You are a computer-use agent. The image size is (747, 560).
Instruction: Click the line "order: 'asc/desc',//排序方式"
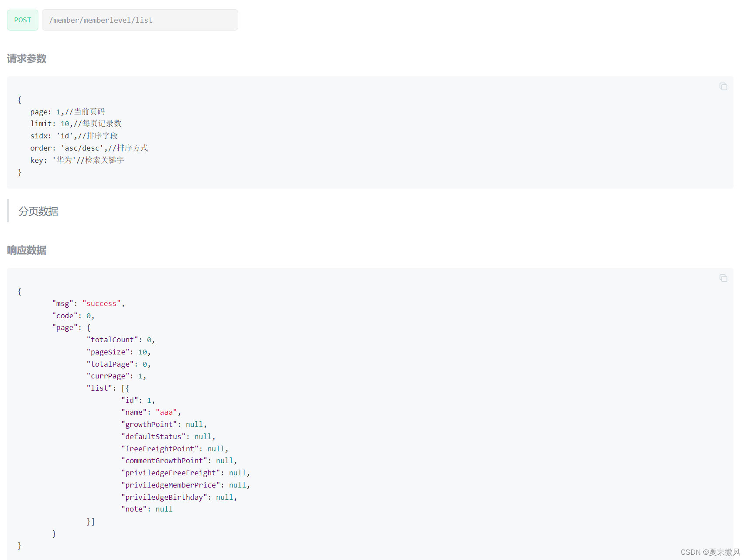[89, 148]
